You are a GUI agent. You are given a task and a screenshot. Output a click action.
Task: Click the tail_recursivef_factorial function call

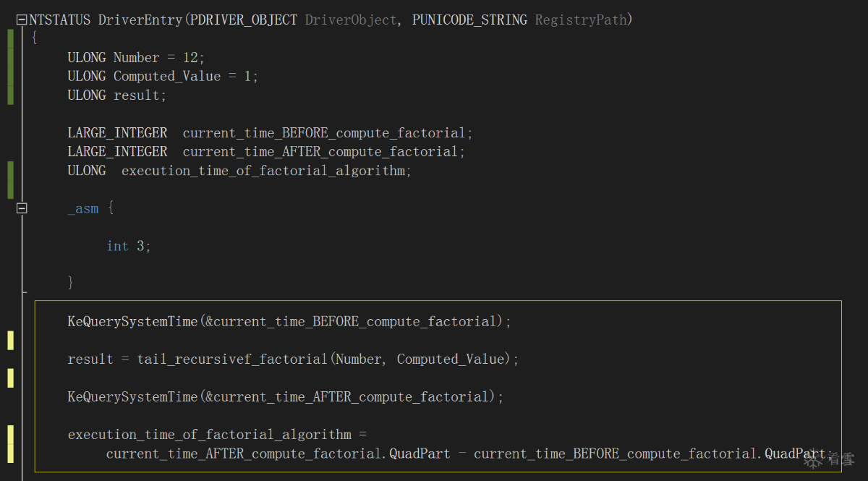tap(231, 359)
